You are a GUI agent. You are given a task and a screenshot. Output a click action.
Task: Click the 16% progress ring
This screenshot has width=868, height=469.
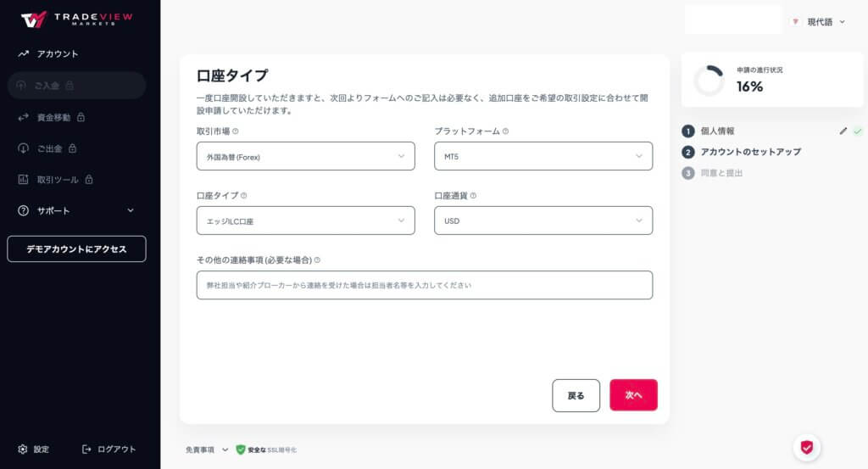(709, 81)
